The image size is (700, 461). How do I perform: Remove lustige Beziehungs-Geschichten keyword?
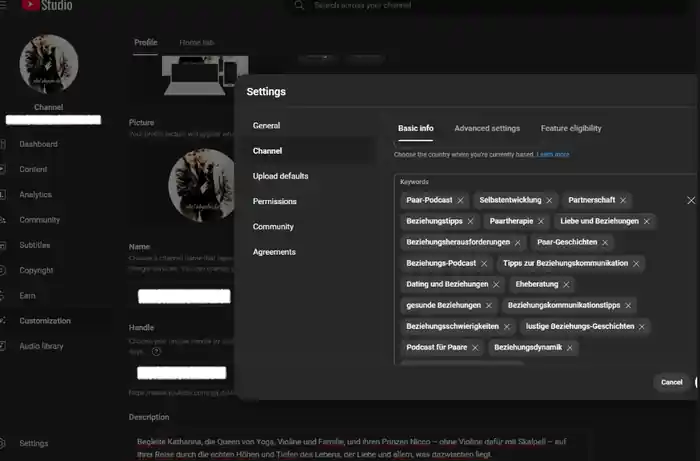pos(642,327)
